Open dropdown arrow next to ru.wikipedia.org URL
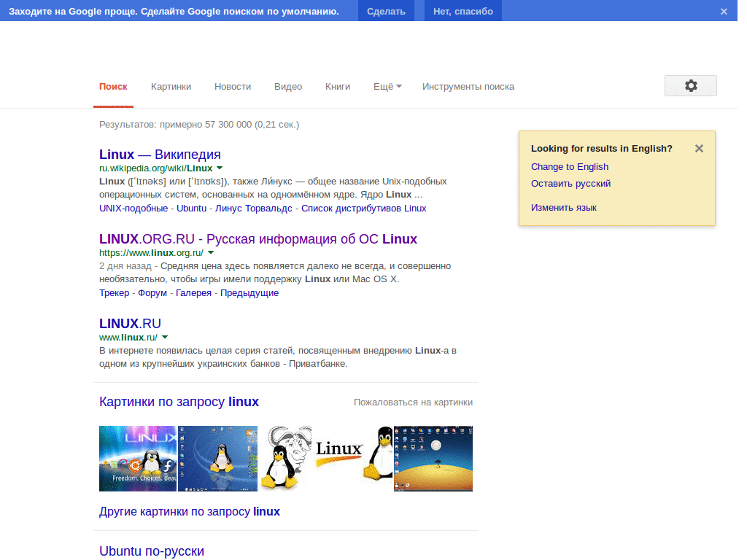The width and height of the screenshot is (747, 560). coord(220,168)
